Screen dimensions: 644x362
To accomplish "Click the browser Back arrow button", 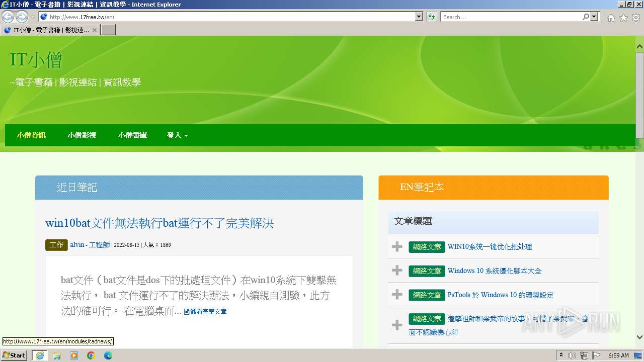I will tap(8, 17).
